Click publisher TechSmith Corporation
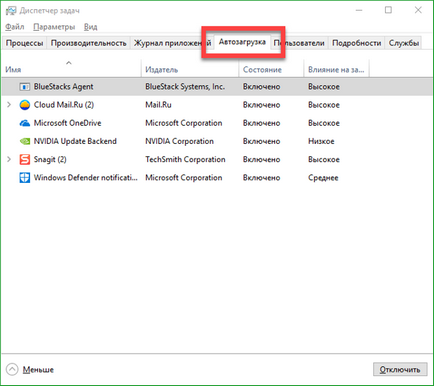This screenshot has height=386, width=434. coord(185,159)
